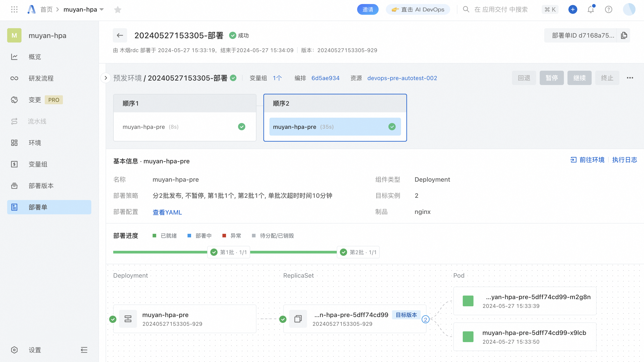Image resolution: width=644 pixels, height=362 pixels.
Task: Open the 编排 6d5ae934 link
Action: [x=325, y=78]
